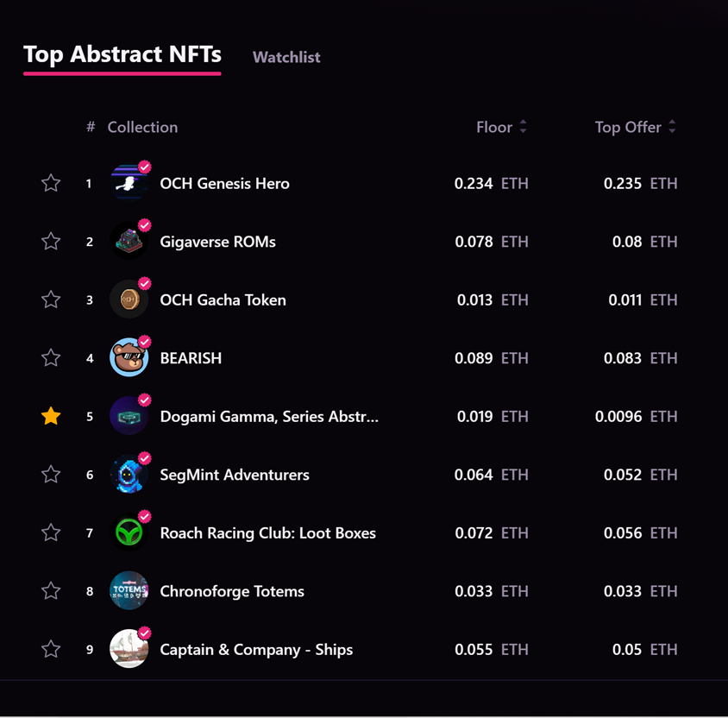Open the SegMint Adventurers collection
This screenshot has height=718, width=728.
(x=235, y=476)
